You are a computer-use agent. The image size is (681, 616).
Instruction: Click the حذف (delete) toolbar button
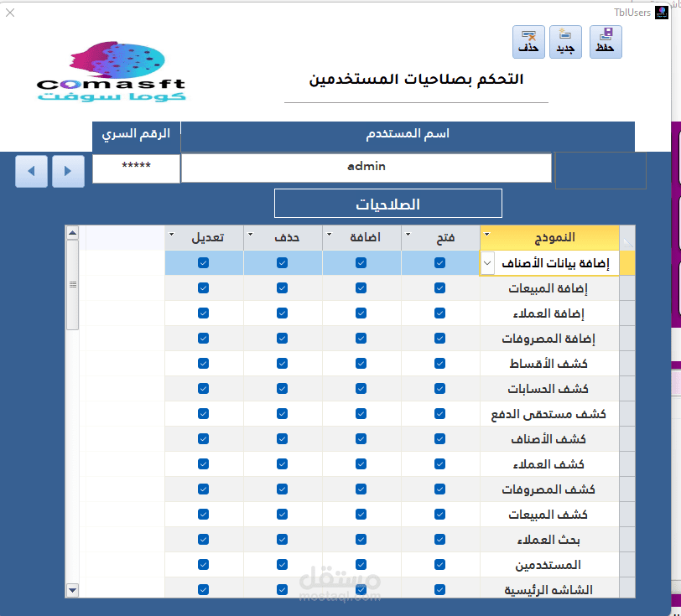528,42
